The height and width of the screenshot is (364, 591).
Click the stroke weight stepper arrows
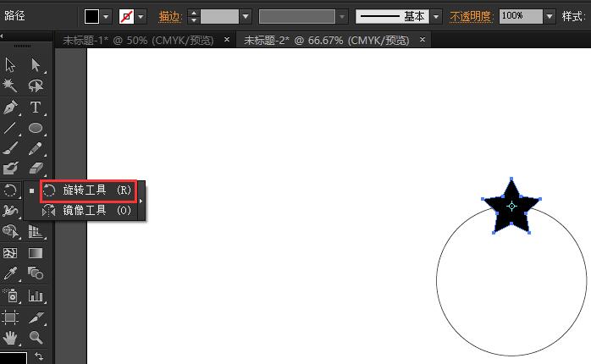coord(193,16)
